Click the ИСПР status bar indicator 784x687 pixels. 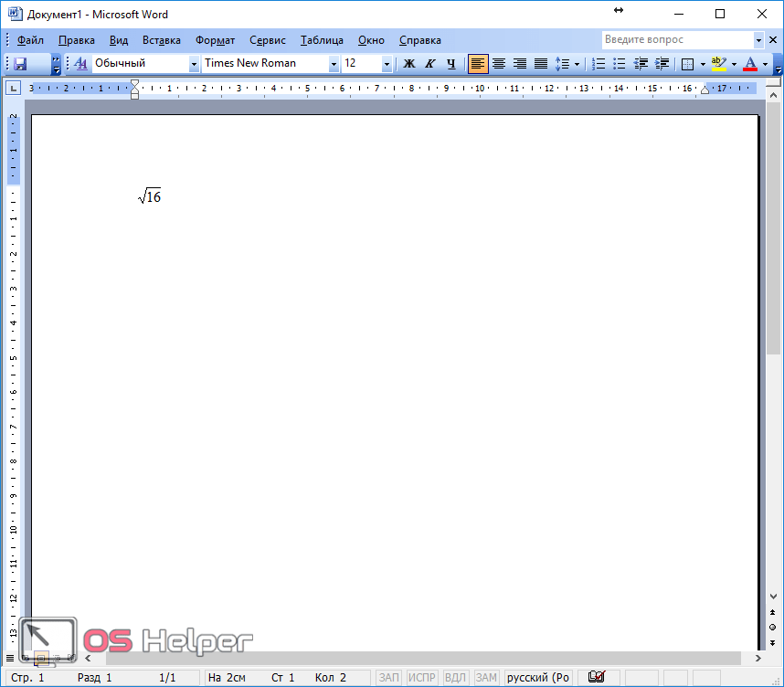click(422, 677)
